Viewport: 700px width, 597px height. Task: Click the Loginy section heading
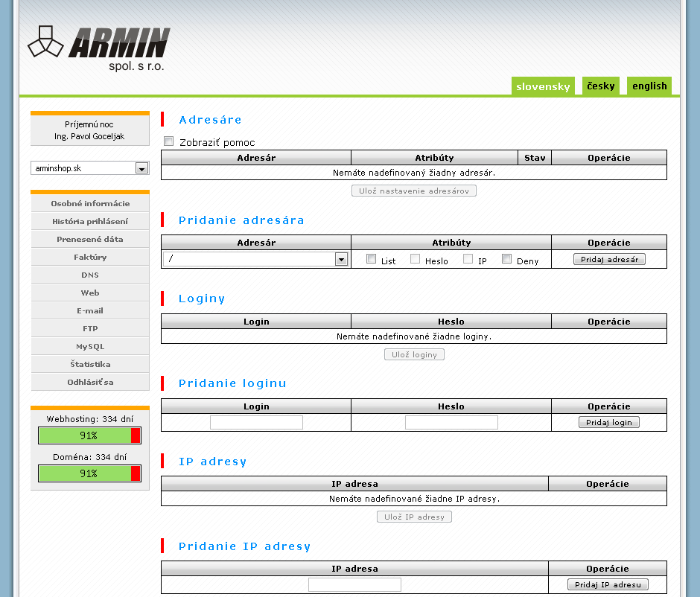[202, 298]
